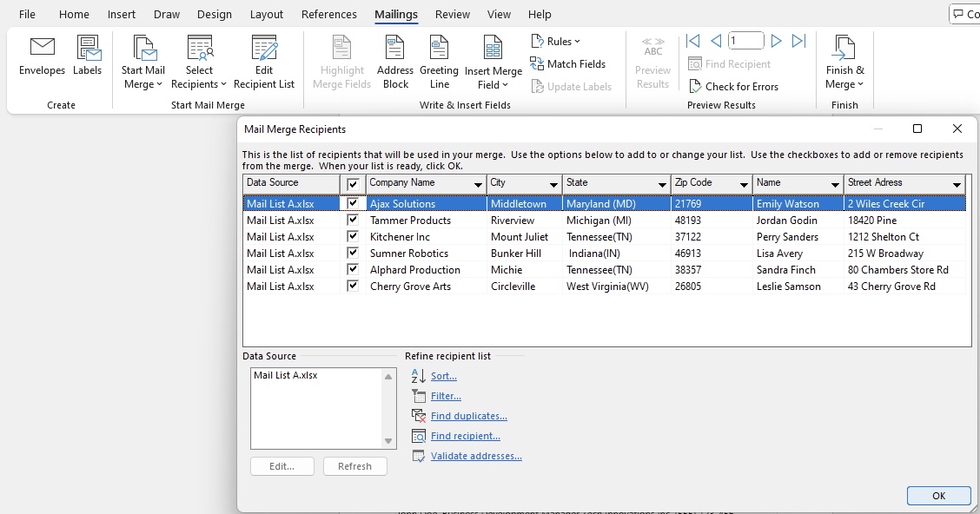Uncheck the Kitchener Inc recipient
980x514 pixels.
click(353, 236)
